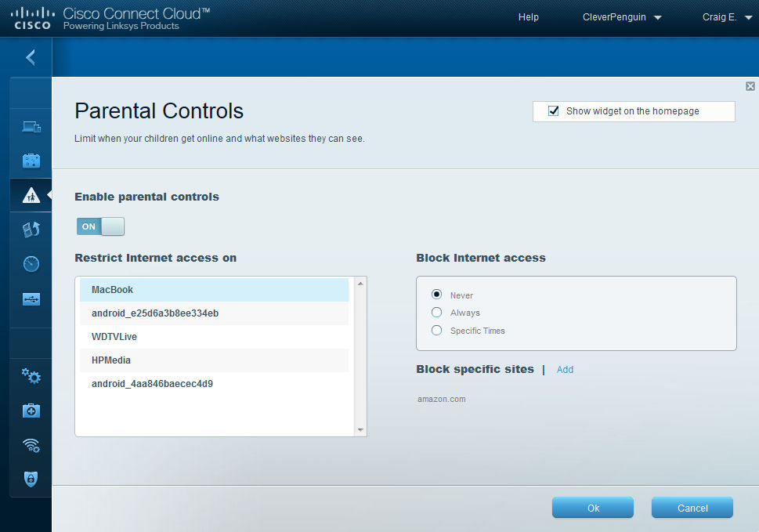The width and height of the screenshot is (759, 532).
Task: Click the device list scroll down arrow
Action: click(360, 430)
